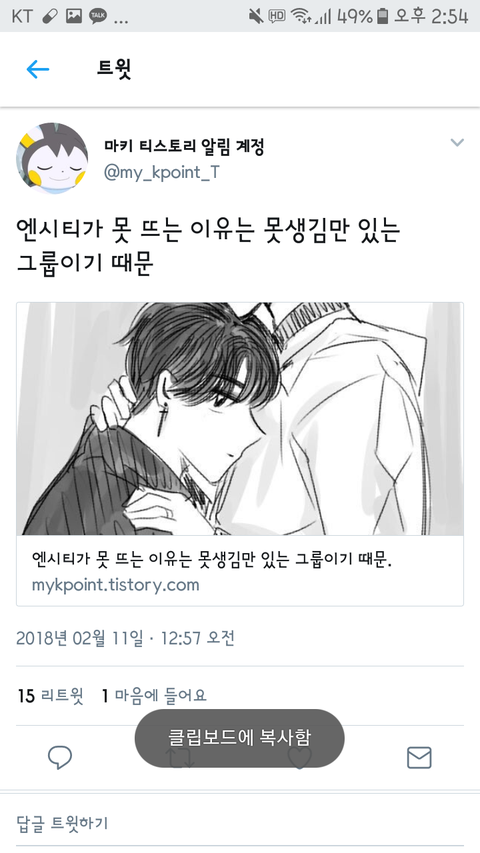Expand the tweet options chevron
This screenshot has width=480, height=853.
457,143
